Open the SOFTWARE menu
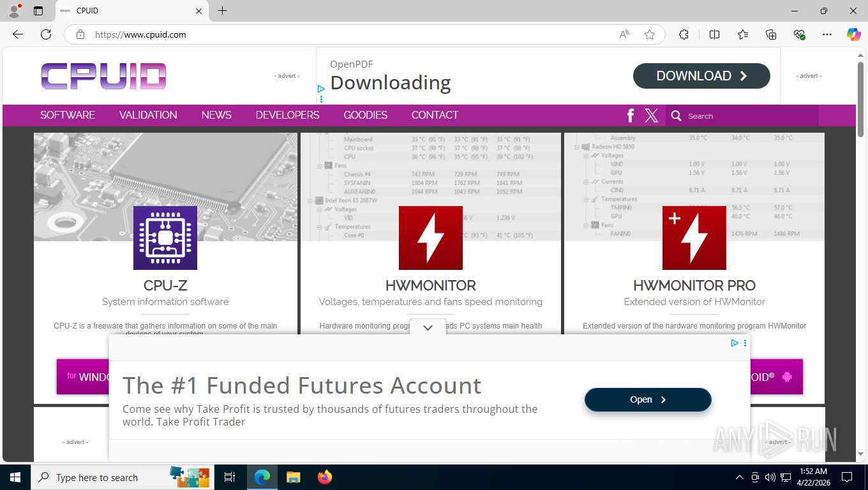The image size is (868, 490). [68, 115]
